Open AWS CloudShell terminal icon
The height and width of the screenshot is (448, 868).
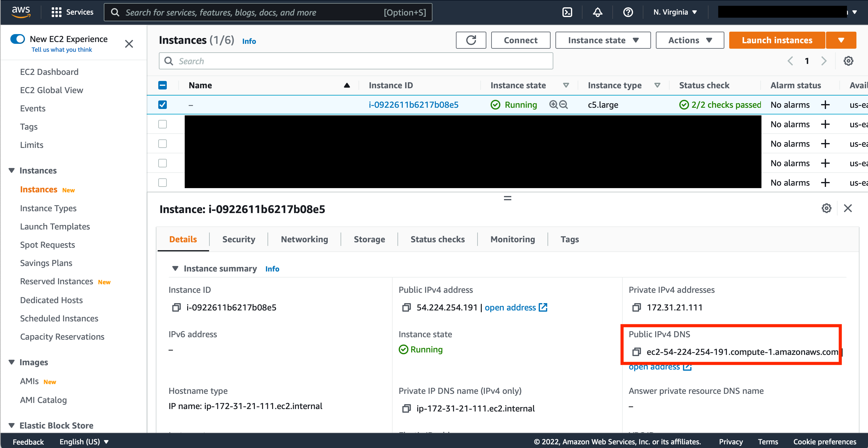(567, 12)
